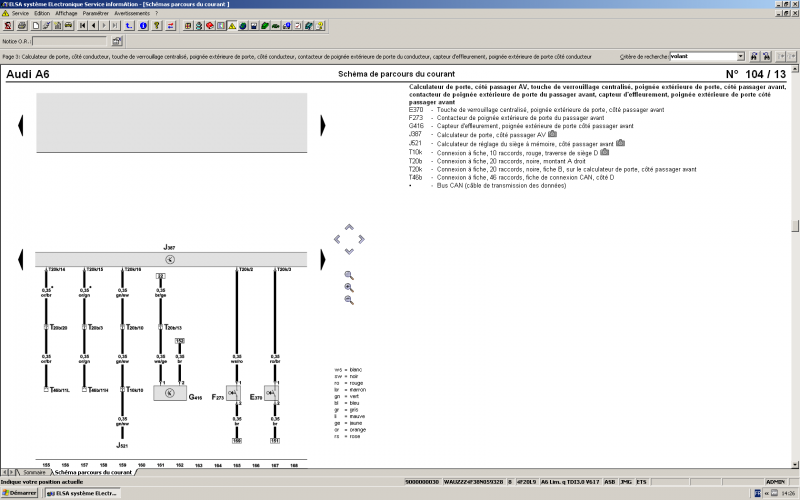Open camera image for J521 siège à mémoire

point(620,143)
